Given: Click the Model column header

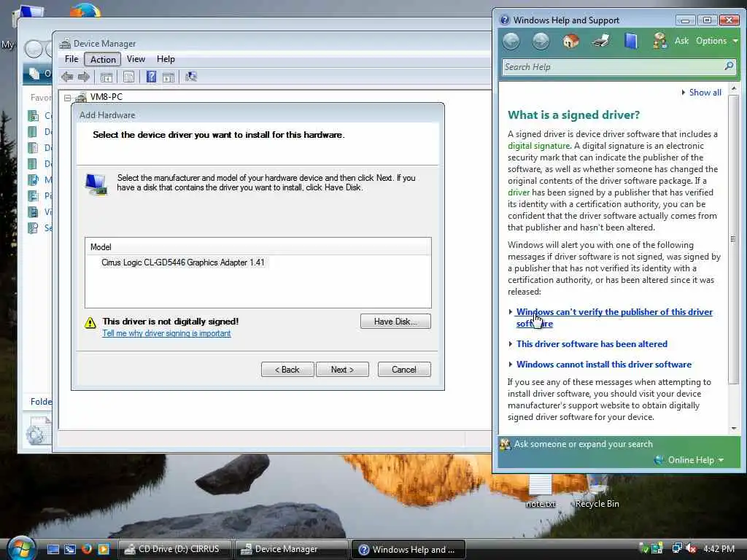Looking at the screenshot, I should click(x=258, y=246).
